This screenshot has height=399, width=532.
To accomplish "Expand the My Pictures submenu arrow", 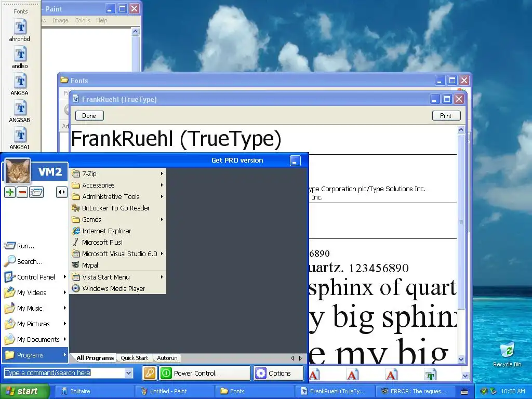I will [64, 324].
